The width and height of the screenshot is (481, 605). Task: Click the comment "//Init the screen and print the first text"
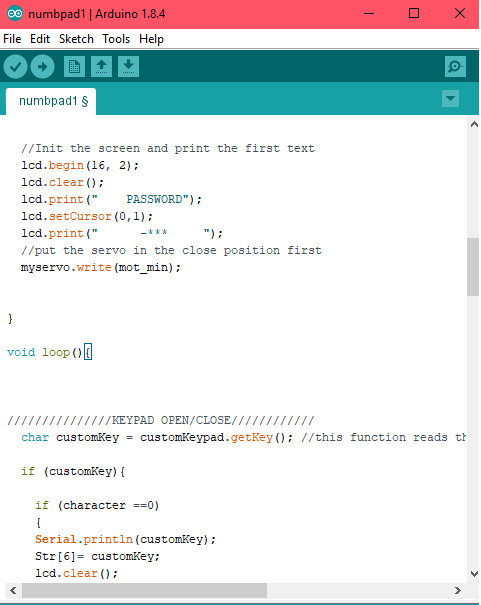(168, 149)
